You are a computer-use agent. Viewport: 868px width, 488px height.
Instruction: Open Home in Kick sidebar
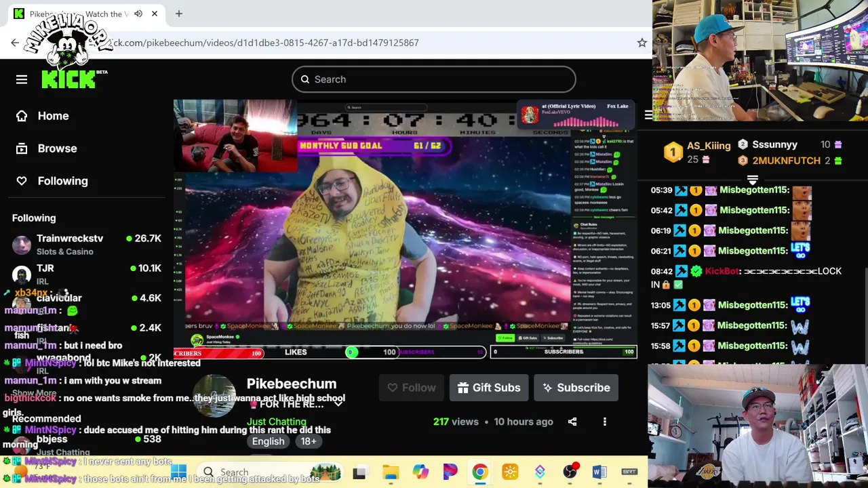point(43,116)
